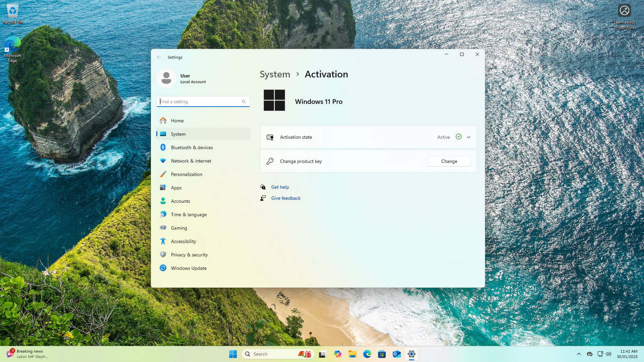Viewport: 644px width, 362px height.
Task: Select System in Settings sidebar
Action: click(203, 134)
